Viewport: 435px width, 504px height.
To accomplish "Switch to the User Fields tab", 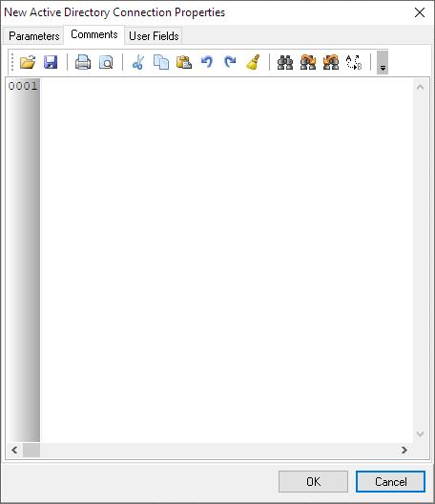I will coord(154,36).
